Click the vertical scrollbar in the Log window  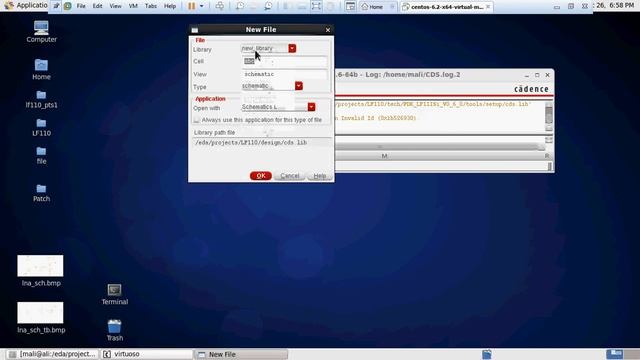549,116
